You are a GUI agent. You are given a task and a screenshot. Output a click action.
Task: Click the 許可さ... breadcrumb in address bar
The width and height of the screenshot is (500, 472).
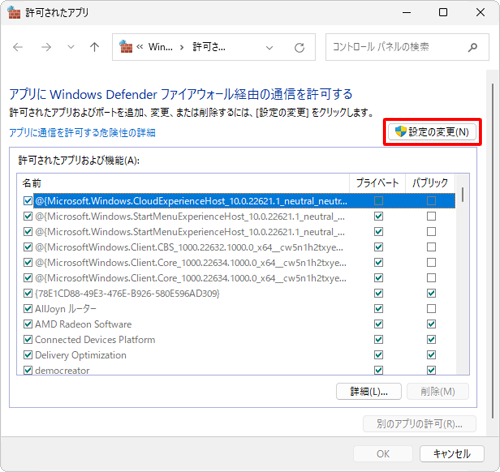209,47
